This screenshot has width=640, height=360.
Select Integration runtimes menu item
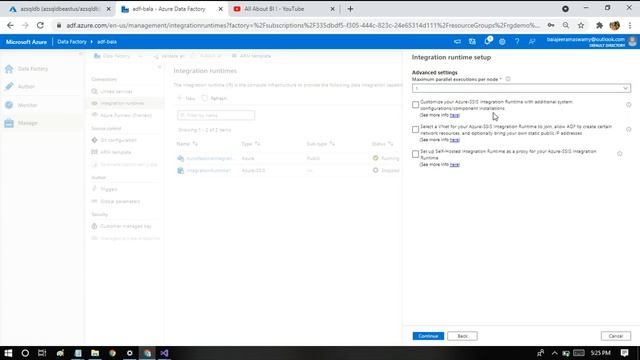click(x=122, y=103)
